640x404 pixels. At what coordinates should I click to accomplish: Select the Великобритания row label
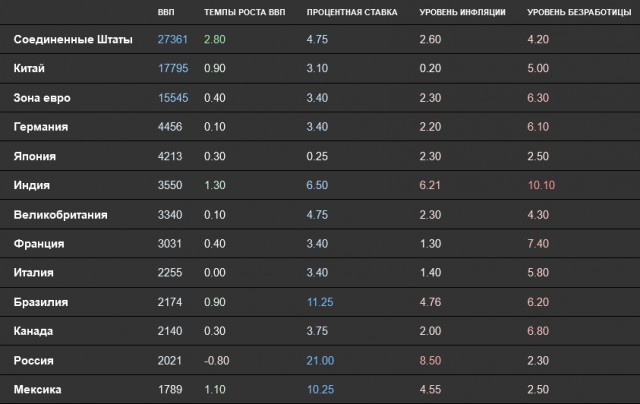point(60,215)
